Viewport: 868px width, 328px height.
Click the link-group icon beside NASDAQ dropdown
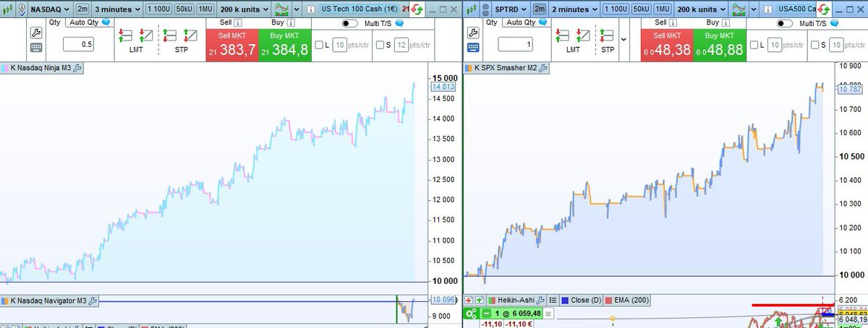coord(20,9)
